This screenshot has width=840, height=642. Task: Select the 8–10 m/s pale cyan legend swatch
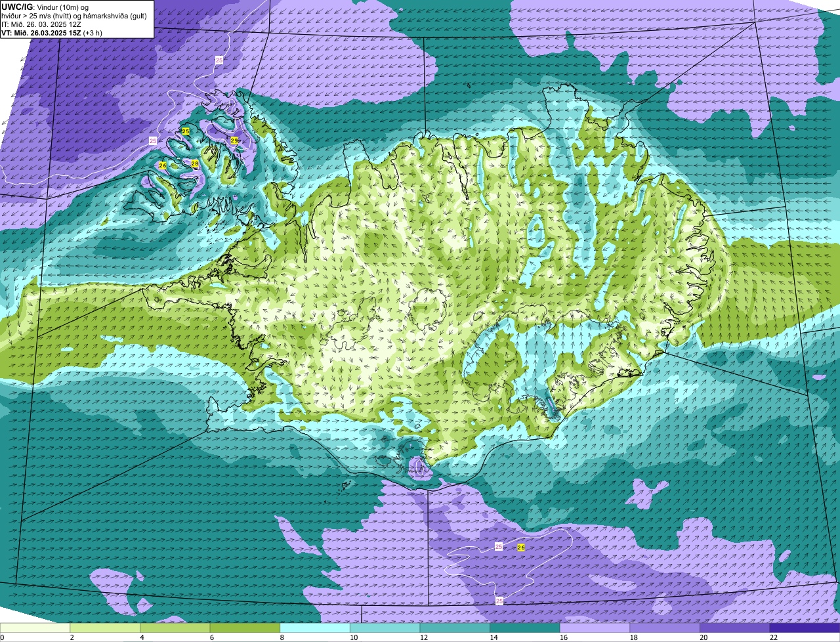coord(315,628)
